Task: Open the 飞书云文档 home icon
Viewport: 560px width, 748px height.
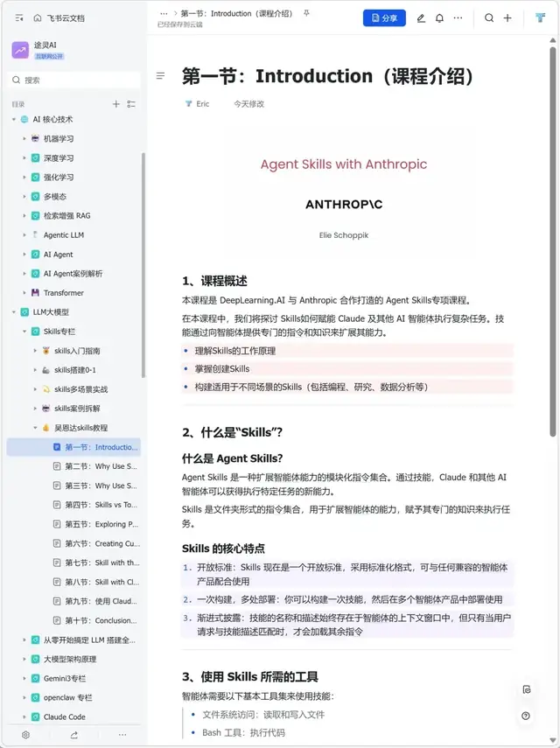Action: (x=38, y=18)
